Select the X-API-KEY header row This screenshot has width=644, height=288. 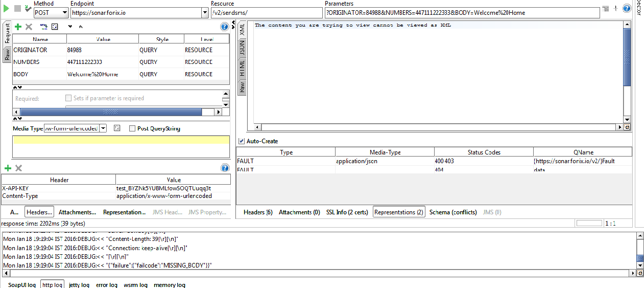pos(116,188)
